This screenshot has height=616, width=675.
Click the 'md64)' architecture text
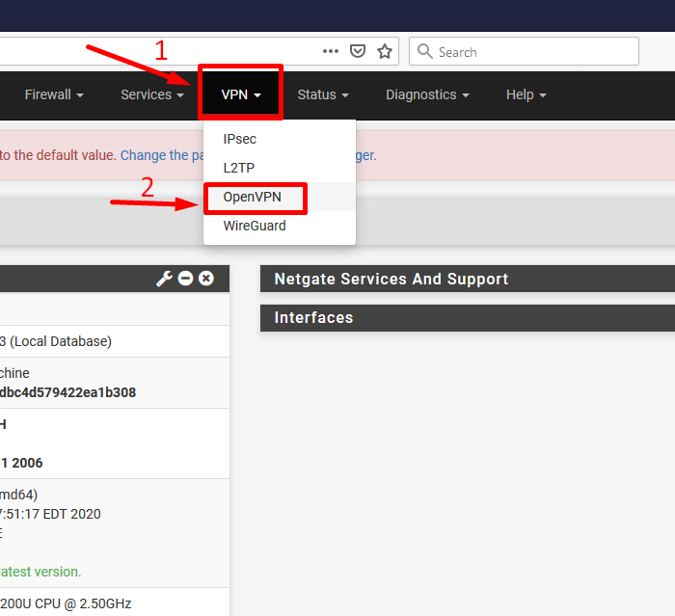pos(18,495)
